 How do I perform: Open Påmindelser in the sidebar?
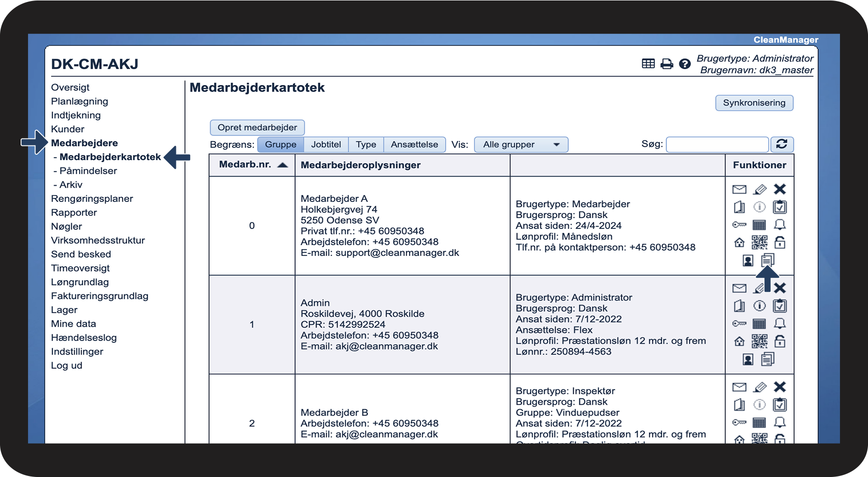tap(88, 171)
